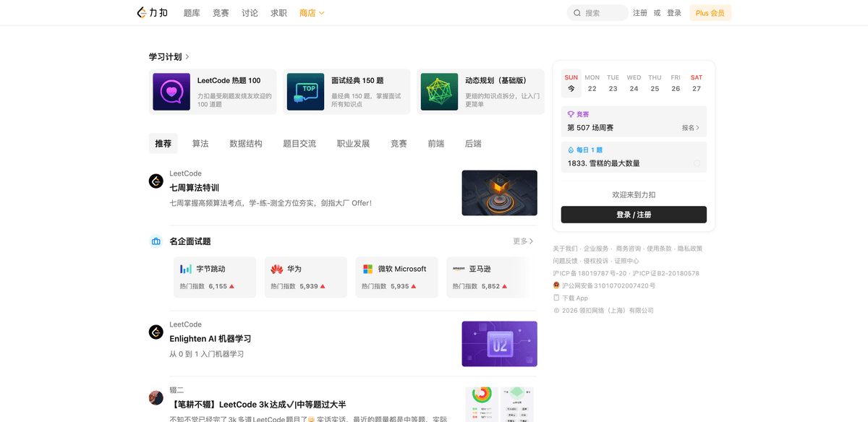This screenshot has height=422, width=868.
Task: Open the Plus 会员 button
Action: tap(710, 13)
